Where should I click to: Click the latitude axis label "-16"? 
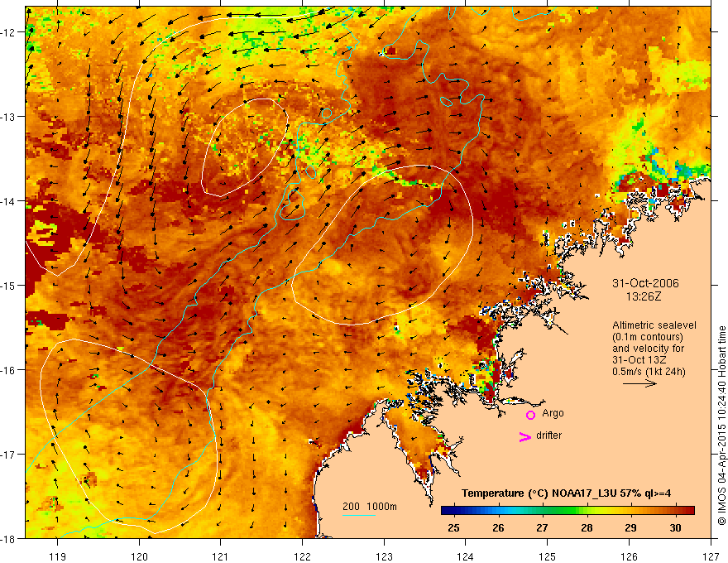[x=9, y=370]
